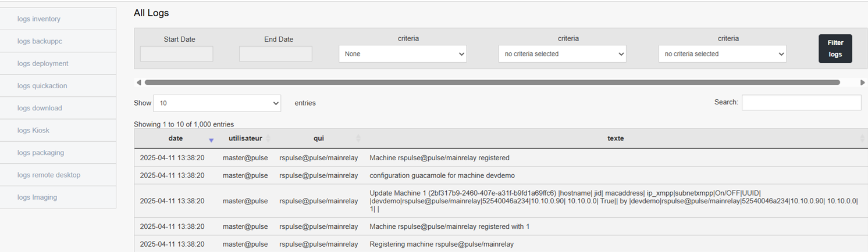Open the second criteria dropdown
Viewport: 868px width, 252px height.
[x=562, y=54]
